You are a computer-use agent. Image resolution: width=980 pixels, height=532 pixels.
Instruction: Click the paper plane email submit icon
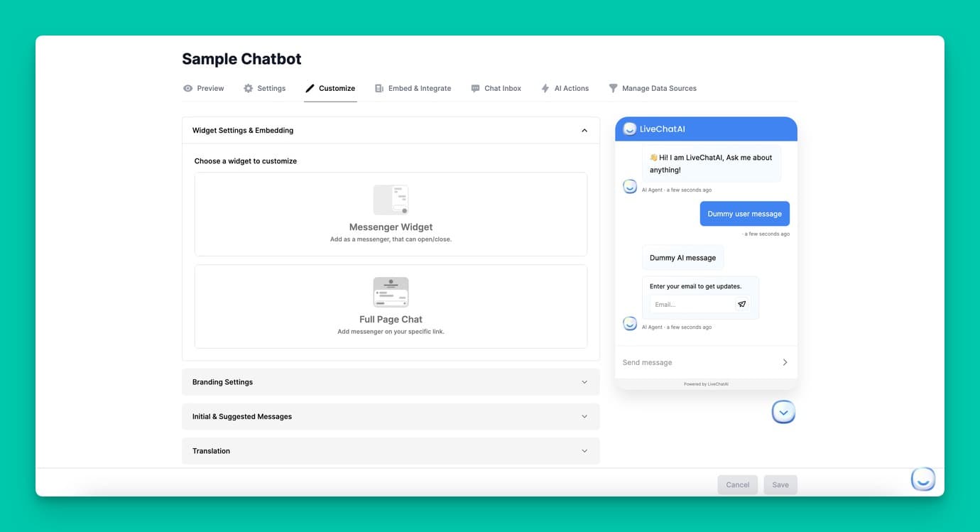pos(741,304)
